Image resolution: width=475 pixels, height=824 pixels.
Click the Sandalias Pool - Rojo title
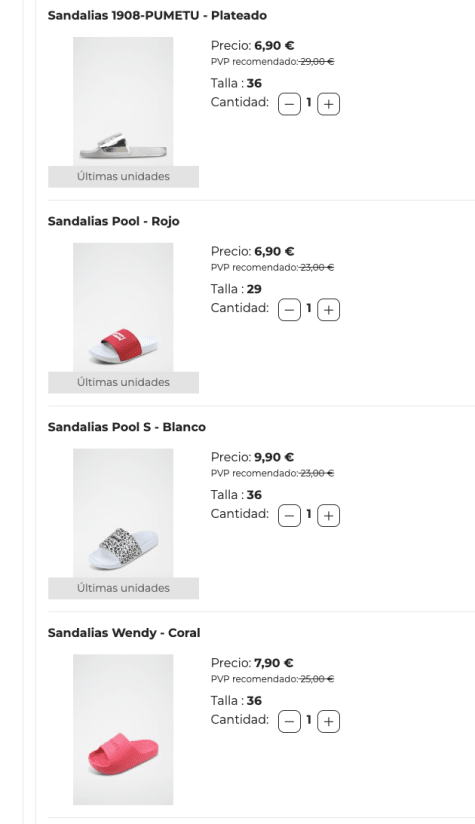click(x=113, y=221)
